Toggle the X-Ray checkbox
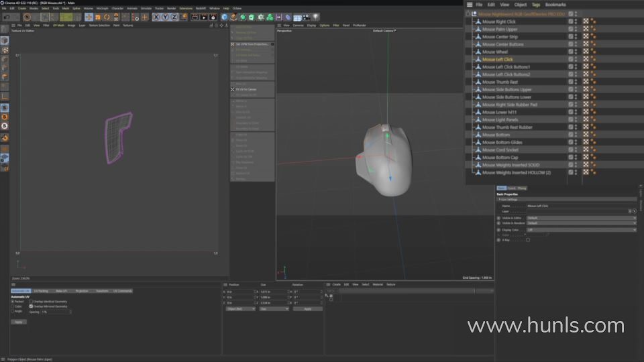This screenshot has width=644, height=362. [x=527, y=239]
